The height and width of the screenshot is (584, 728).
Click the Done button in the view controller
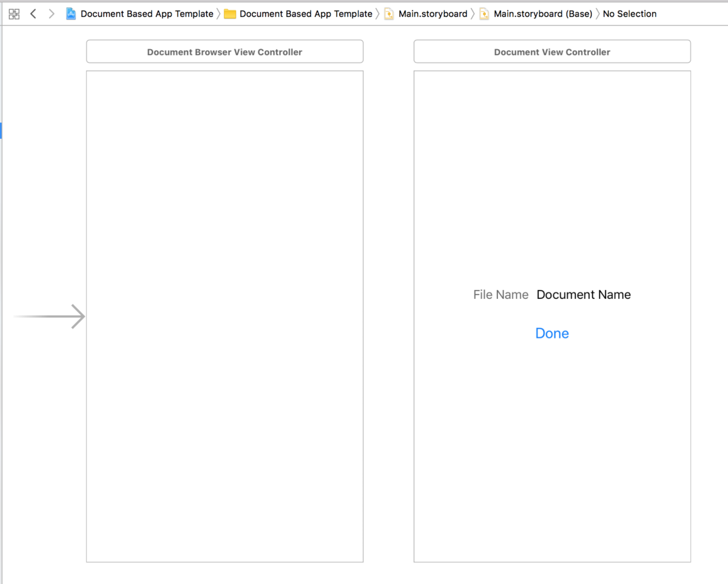[x=551, y=333]
